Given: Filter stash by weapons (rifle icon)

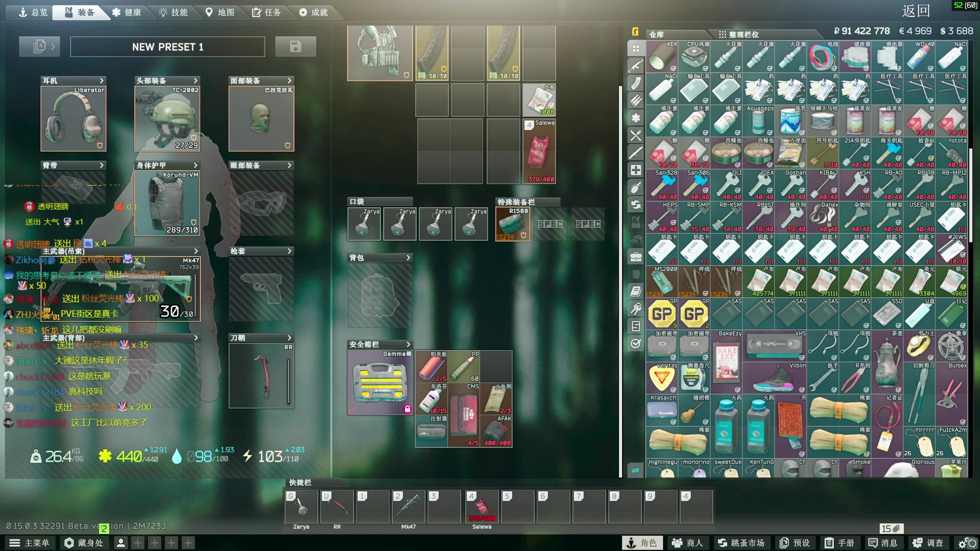Looking at the screenshot, I should (x=636, y=66).
